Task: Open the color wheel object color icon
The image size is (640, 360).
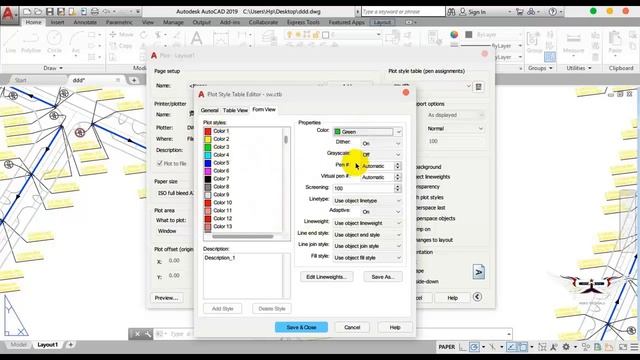Action: [x=454, y=35]
